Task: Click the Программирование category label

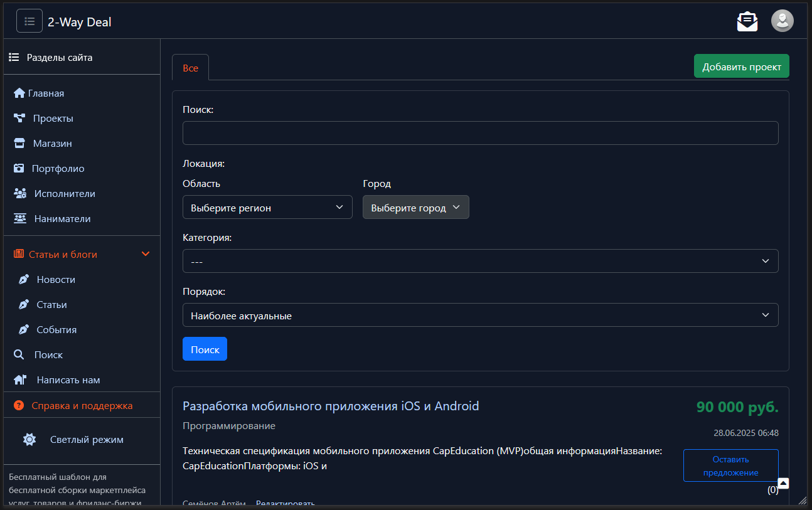Action: [x=229, y=426]
